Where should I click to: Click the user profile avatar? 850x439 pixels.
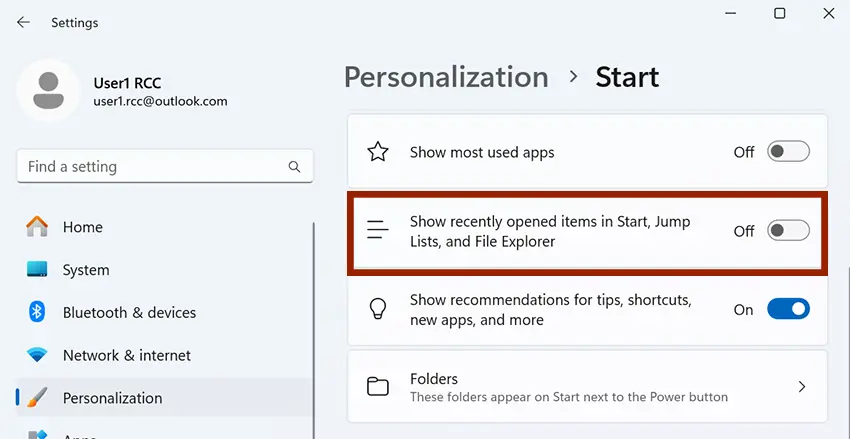click(49, 91)
